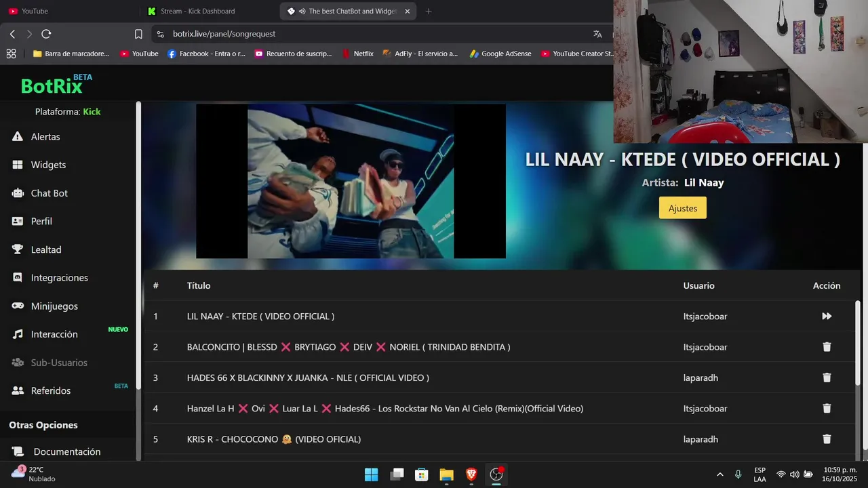Click the Sub-Usuarios group icon
Image resolution: width=868 pixels, height=488 pixels.
[18, 363]
